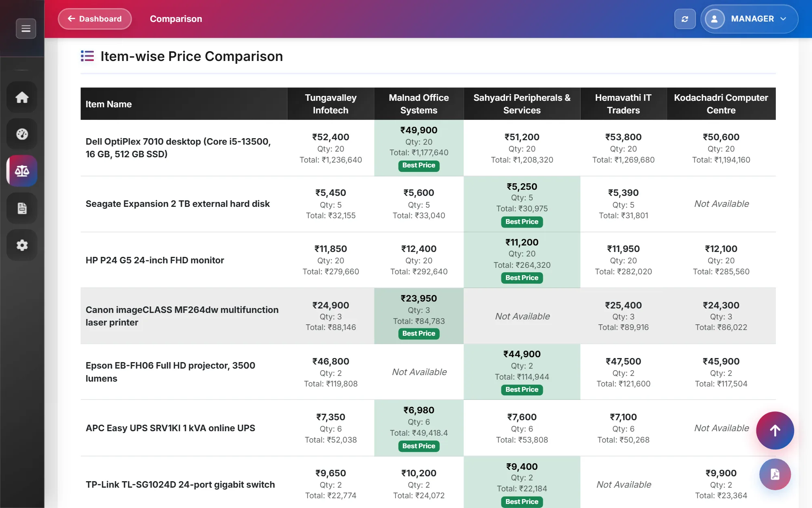Click the ₹7,100 Hemavathi UPS price
812x508 pixels.
click(x=623, y=417)
